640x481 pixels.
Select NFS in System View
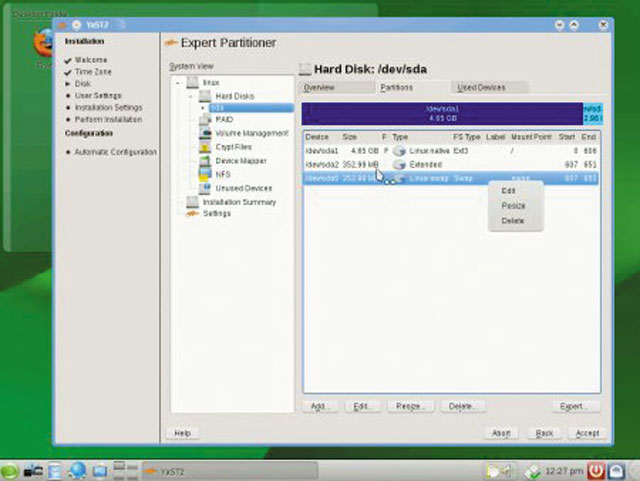tap(222, 174)
